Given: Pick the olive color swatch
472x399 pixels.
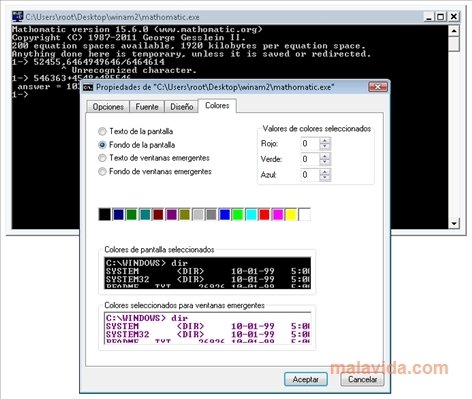Looking at the screenshot, I should click(x=184, y=214).
